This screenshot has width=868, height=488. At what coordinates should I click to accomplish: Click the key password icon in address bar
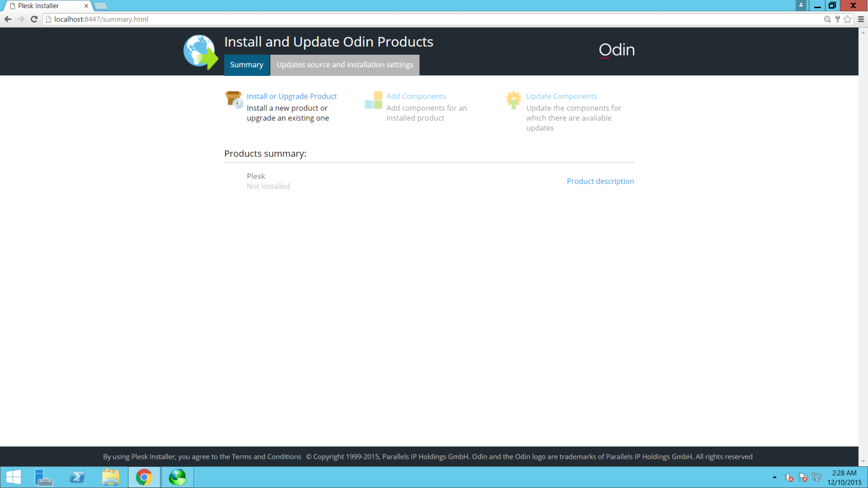[838, 19]
